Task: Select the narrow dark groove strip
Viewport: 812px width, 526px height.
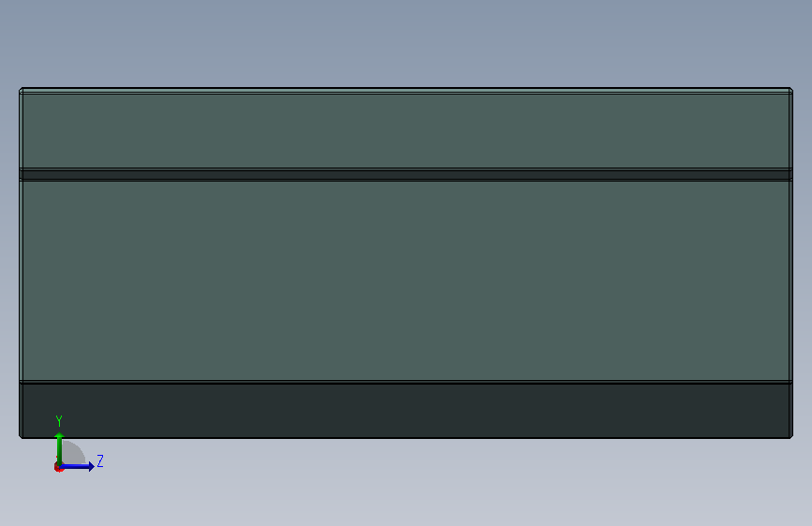Action: tap(406, 175)
